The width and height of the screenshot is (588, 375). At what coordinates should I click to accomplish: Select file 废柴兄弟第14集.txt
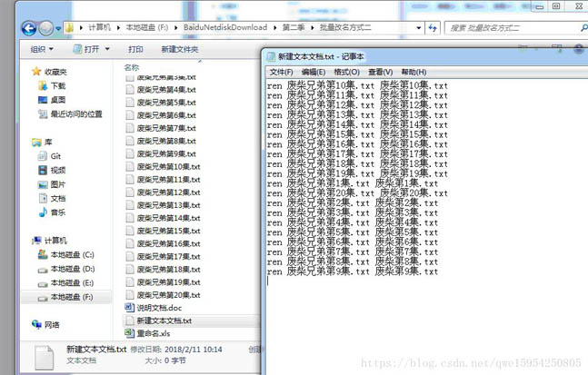(x=163, y=218)
